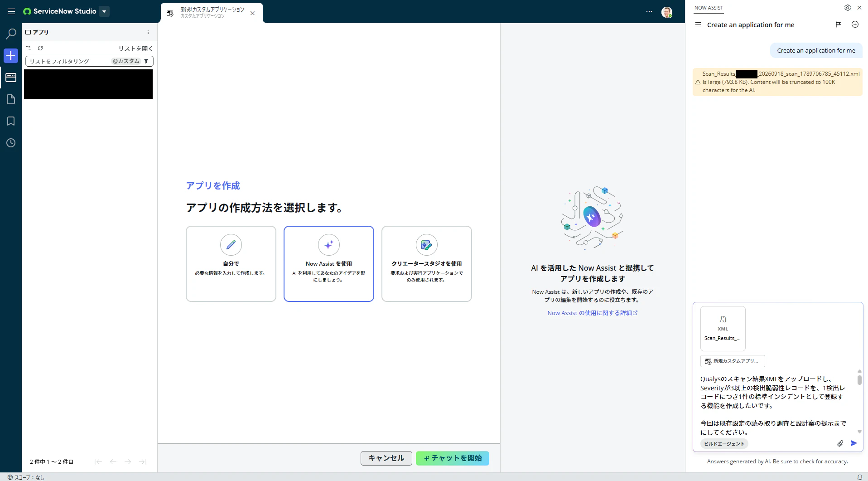This screenshot has width=868, height=481.
Task: Click the Creator Studio card icon
Action: tap(427, 245)
